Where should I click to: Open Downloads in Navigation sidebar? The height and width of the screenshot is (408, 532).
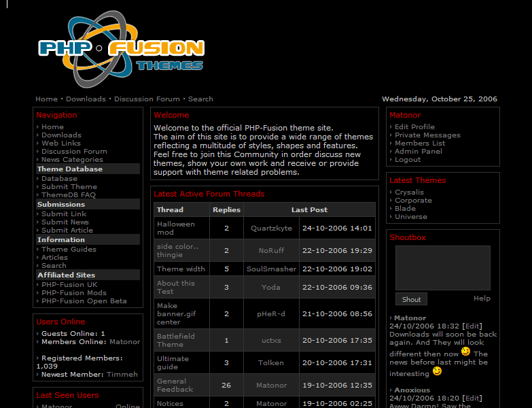pos(61,135)
